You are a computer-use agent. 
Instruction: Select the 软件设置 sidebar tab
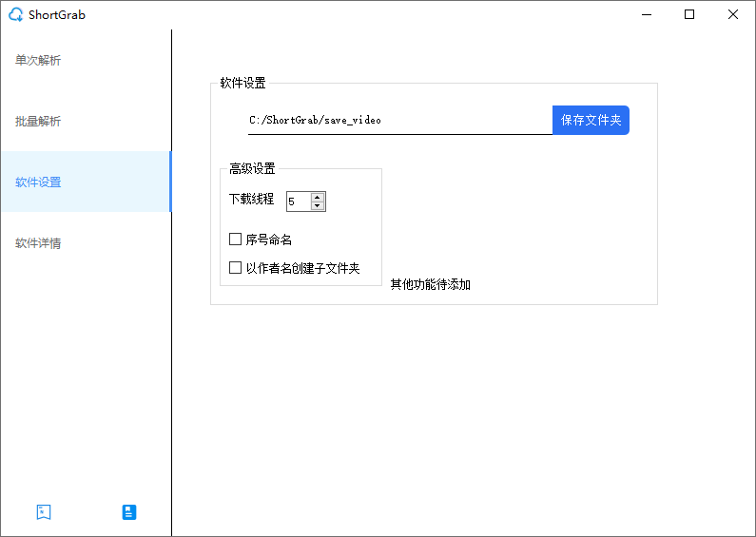38,182
